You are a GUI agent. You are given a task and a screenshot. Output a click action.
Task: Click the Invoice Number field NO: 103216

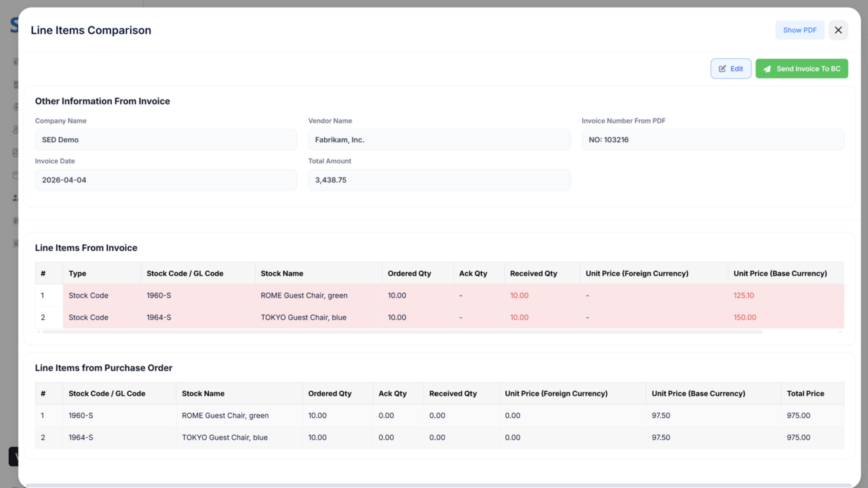pos(713,140)
